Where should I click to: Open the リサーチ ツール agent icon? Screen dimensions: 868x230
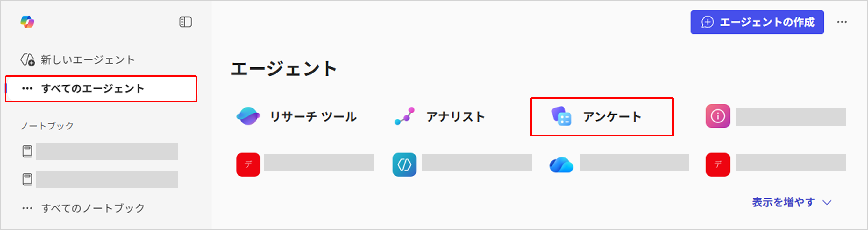click(x=248, y=116)
